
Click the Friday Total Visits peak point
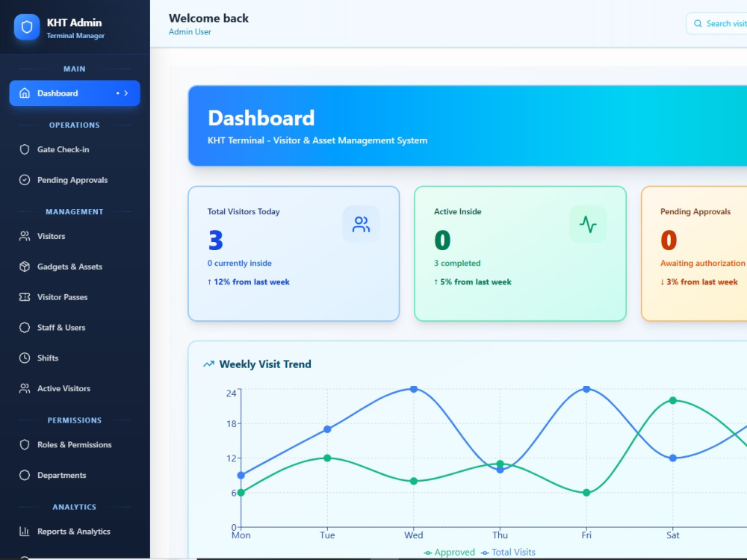tap(586, 389)
